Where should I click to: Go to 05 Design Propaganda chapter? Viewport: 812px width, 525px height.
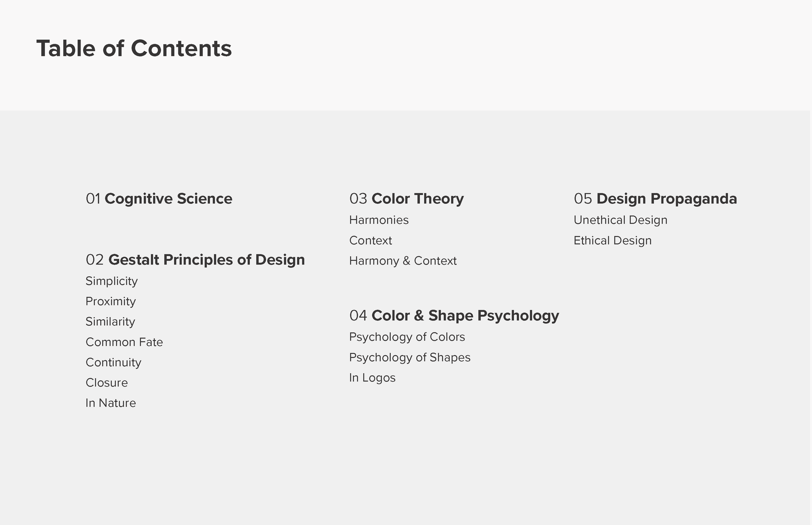point(655,199)
